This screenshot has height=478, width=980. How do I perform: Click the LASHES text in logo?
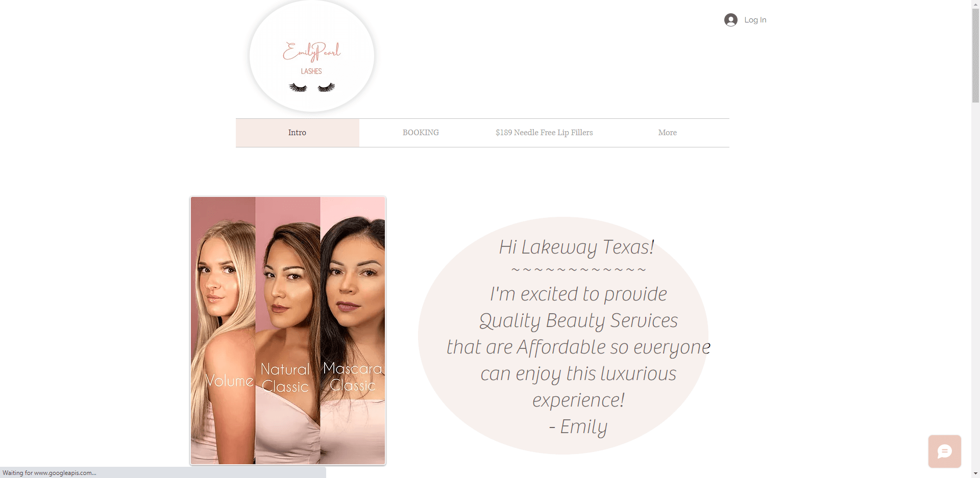(x=311, y=71)
